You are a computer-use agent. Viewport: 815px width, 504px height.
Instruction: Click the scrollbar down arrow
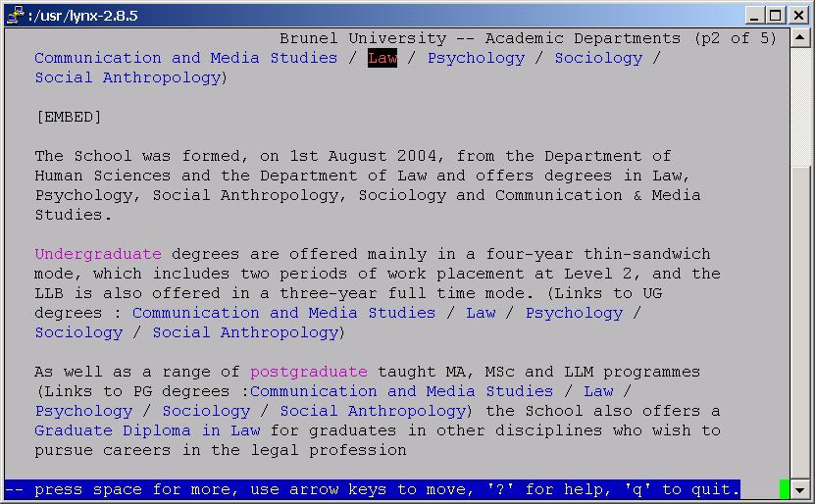(x=800, y=489)
